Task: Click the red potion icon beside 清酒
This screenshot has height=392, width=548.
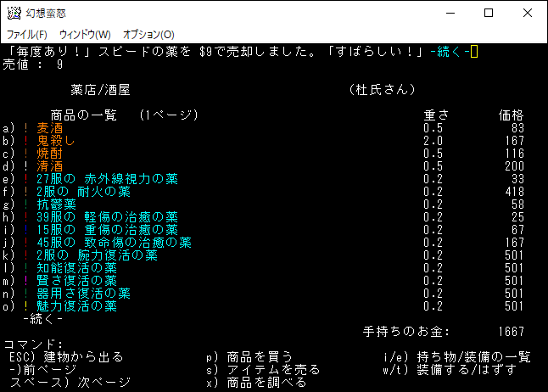Action: tap(26, 165)
